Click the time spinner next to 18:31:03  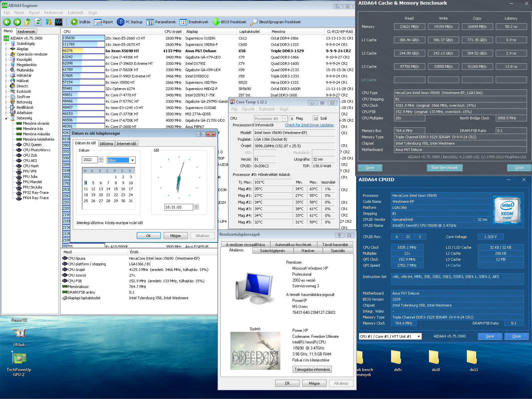click(x=196, y=207)
